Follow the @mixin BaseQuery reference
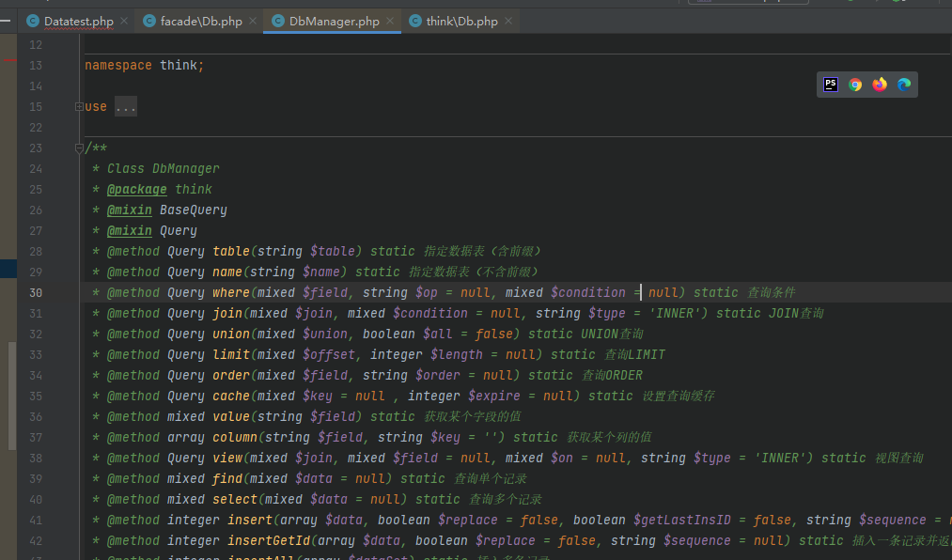Image resolution: width=952 pixels, height=560 pixels. click(193, 210)
